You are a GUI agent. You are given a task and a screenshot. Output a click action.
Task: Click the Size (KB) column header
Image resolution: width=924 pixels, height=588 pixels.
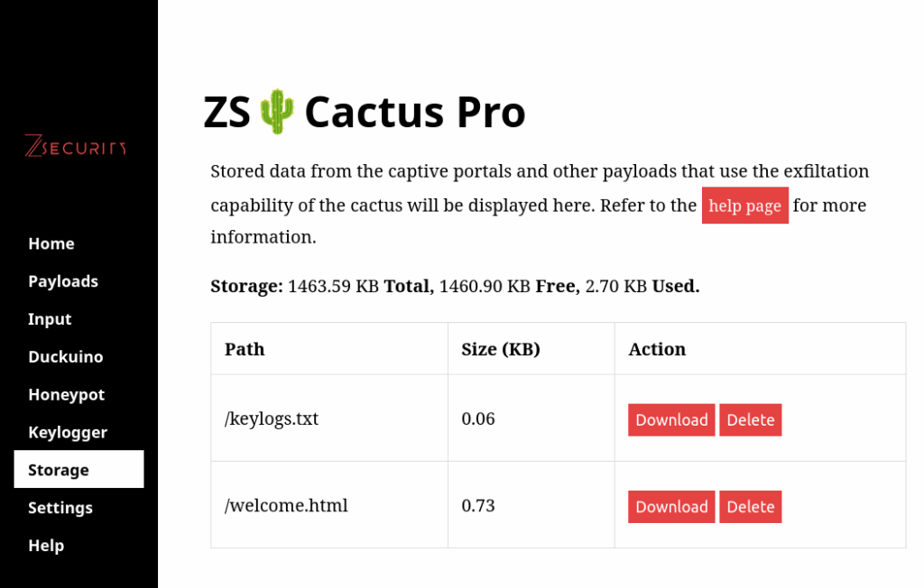pyautogui.click(x=501, y=349)
